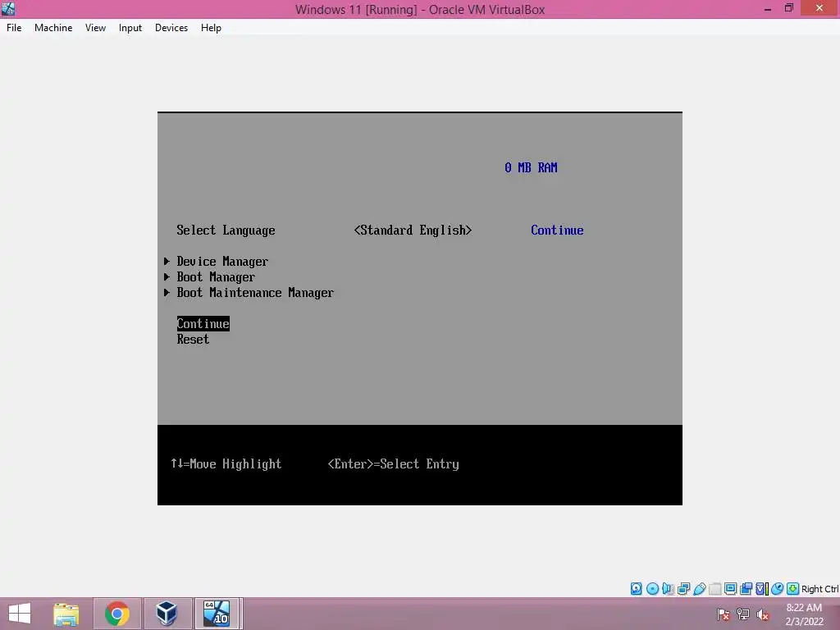
Task: Click the blue Continue help text
Action: coord(557,231)
